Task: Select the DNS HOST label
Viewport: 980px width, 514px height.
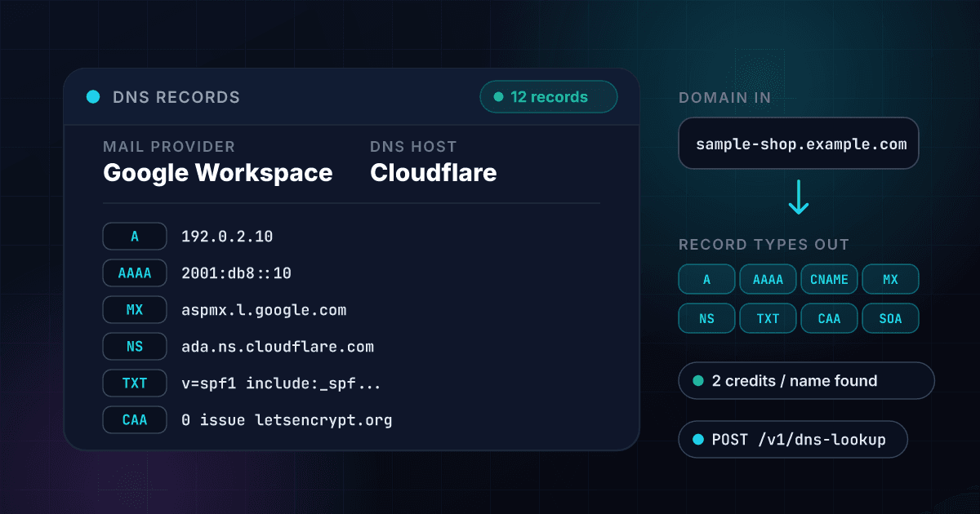Action: (413, 147)
